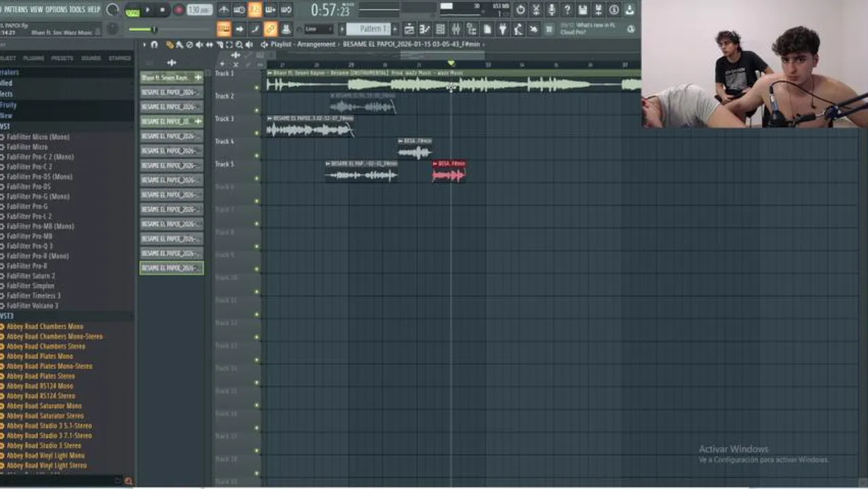Adjust the main volume slider

(x=154, y=29)
